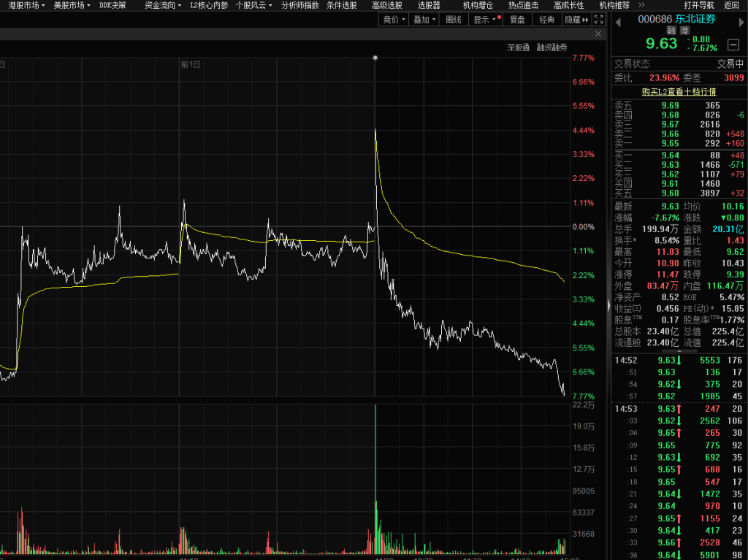The width and height of the screenshot is (748, 560).
Task: Click the 融资融券 label above the chart
Action: (552, 47)
